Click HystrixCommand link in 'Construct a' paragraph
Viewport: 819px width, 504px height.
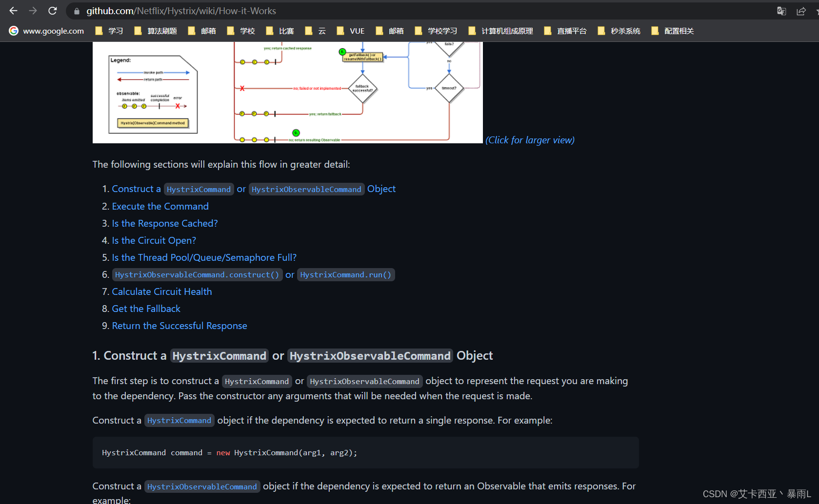click(179, 421)
